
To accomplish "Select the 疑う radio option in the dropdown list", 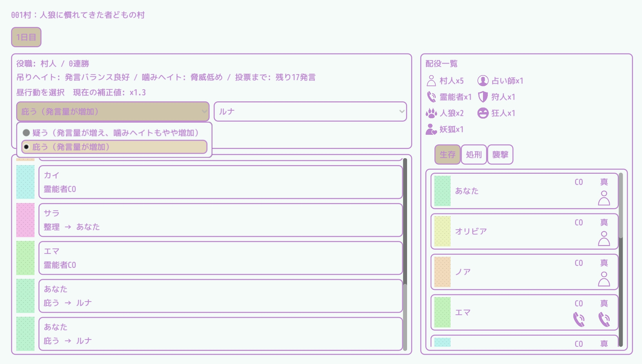I will 114,133.
